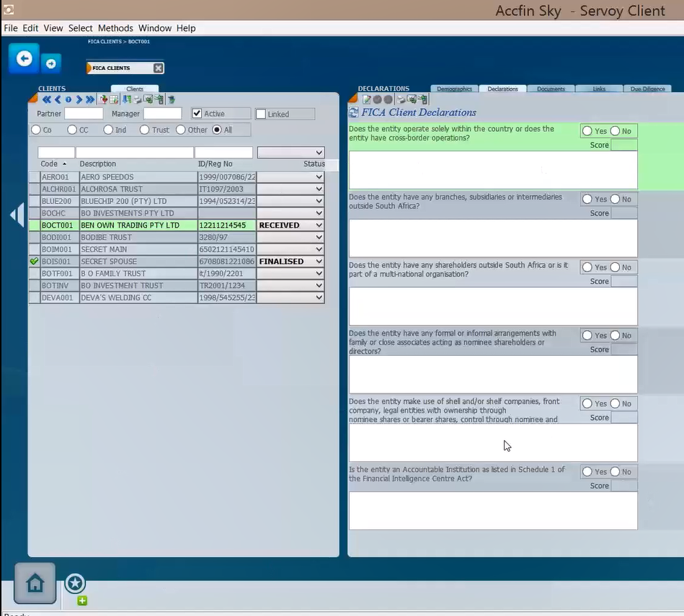Go to the first client record
This screenshot has width=684, height=616.
tap(47, 100)
